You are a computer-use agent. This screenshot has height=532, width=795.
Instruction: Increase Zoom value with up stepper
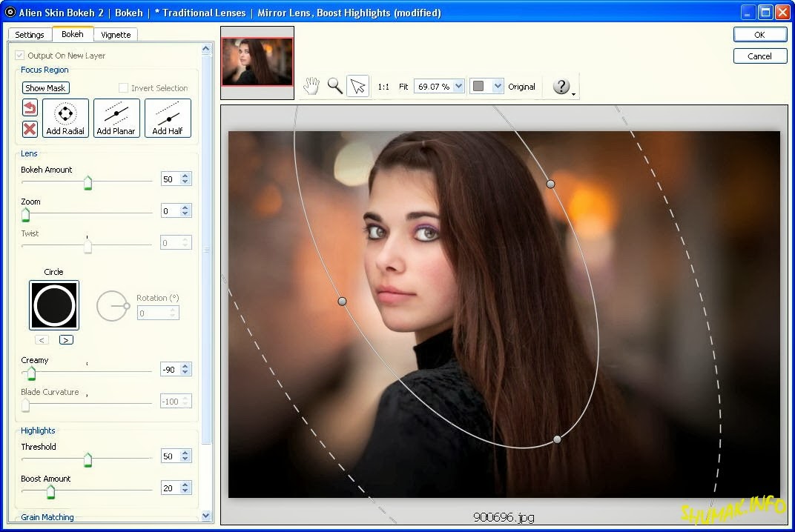point(185,207)
